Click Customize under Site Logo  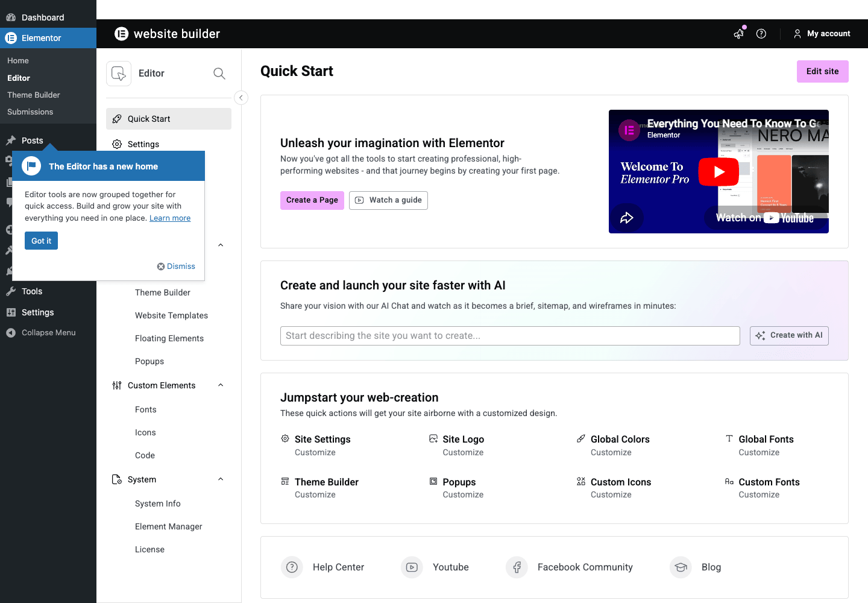coord(463,452)
